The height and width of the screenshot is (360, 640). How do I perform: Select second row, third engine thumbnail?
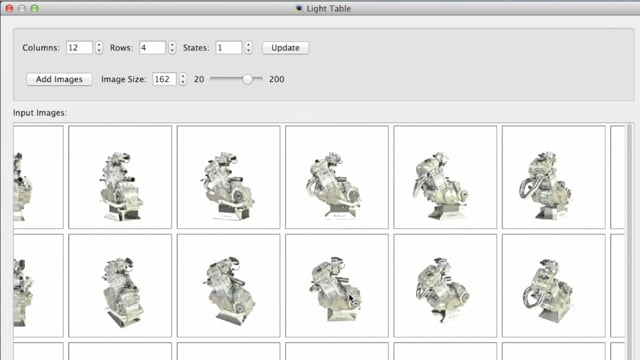point(229,286)
